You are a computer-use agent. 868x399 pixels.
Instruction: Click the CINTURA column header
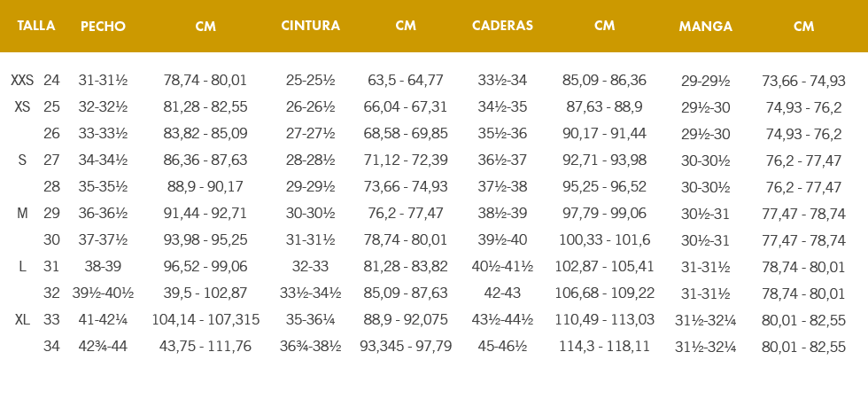310,26
